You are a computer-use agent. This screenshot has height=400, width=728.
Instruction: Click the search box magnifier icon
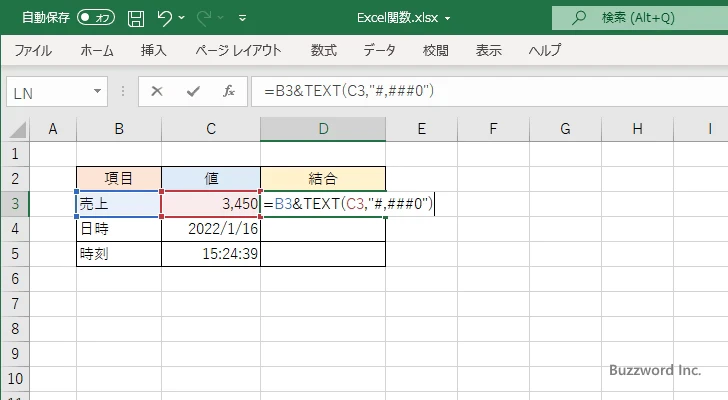[x=578, y=18]
